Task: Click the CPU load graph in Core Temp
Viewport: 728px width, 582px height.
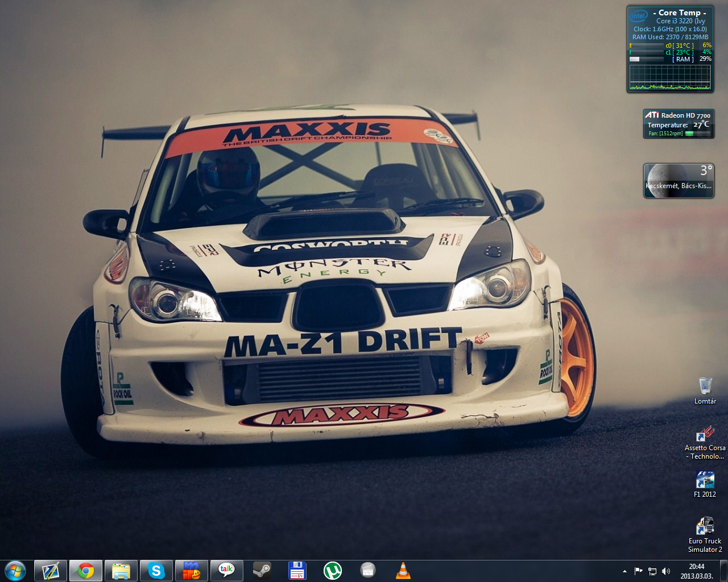Action: click(670, 77)
